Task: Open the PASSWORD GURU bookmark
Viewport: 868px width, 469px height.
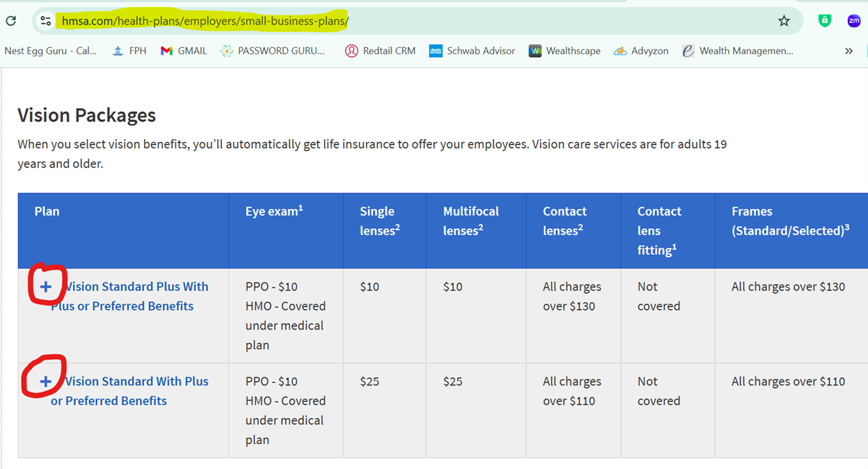Action: coord(273,51)
